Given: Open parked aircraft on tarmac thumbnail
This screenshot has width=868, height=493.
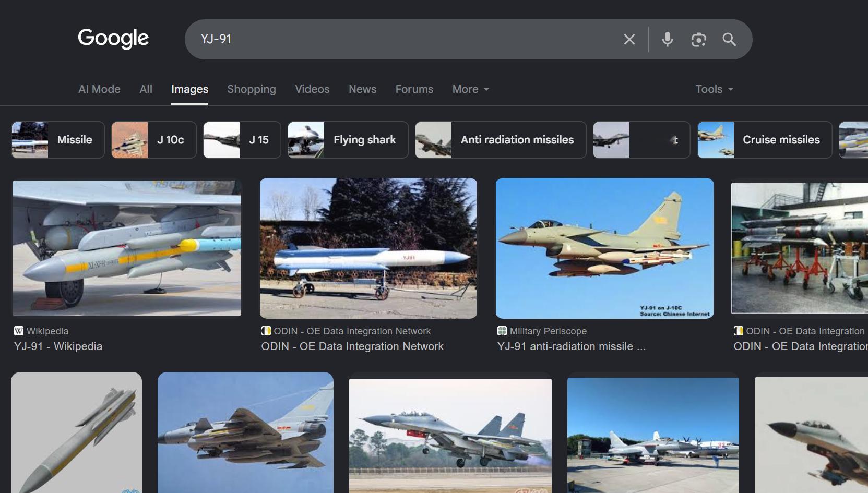Looking at the screenshot, I should (653, 436).
